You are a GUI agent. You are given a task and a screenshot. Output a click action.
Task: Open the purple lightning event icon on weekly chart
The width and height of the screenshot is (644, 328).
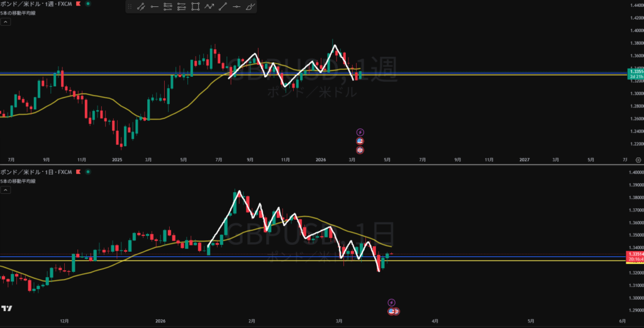360,132
